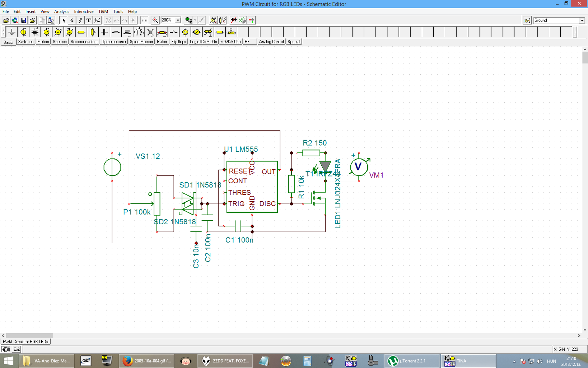Choose the voltmeter component icon
The width and height of the screenshot is (588, 368).
tap(58, 32)
